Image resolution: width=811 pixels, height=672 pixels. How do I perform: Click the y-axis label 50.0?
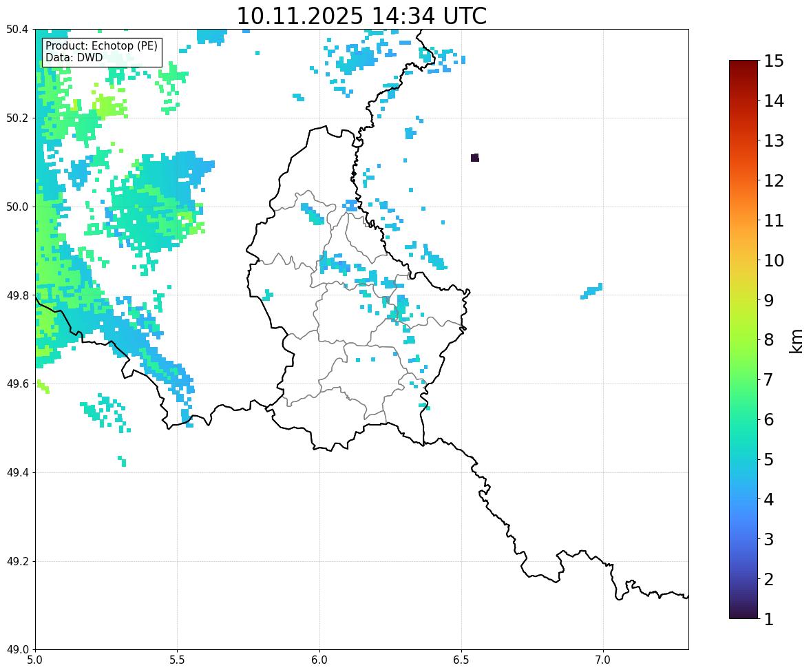point(17,207)
